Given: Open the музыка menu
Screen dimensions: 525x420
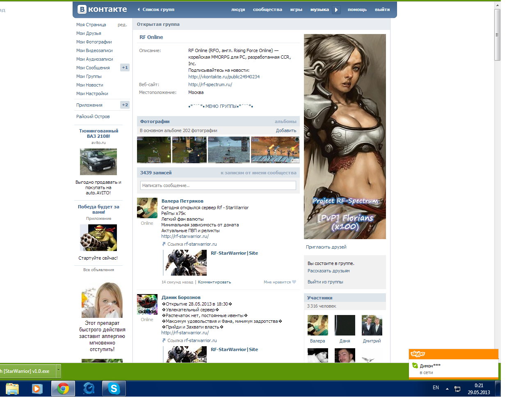Looking at the screenshot, I should click(320, 9).
